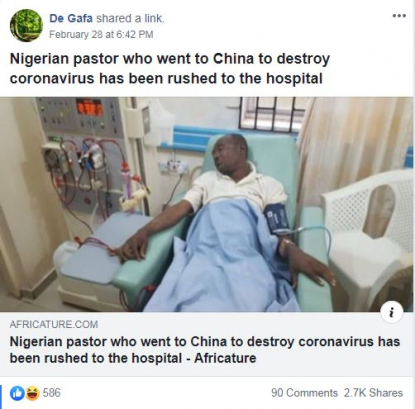Click the Haha laughing reaction icon
Viewport: 415px width, 409px height.
click(x=33, y=393)
